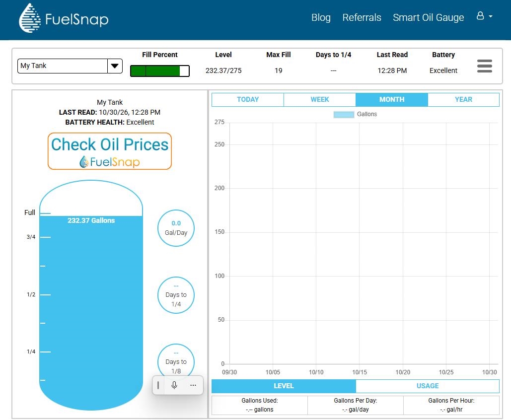
Task: Open the Smart Oil Gauge link
Action: [x=428, y=17]
